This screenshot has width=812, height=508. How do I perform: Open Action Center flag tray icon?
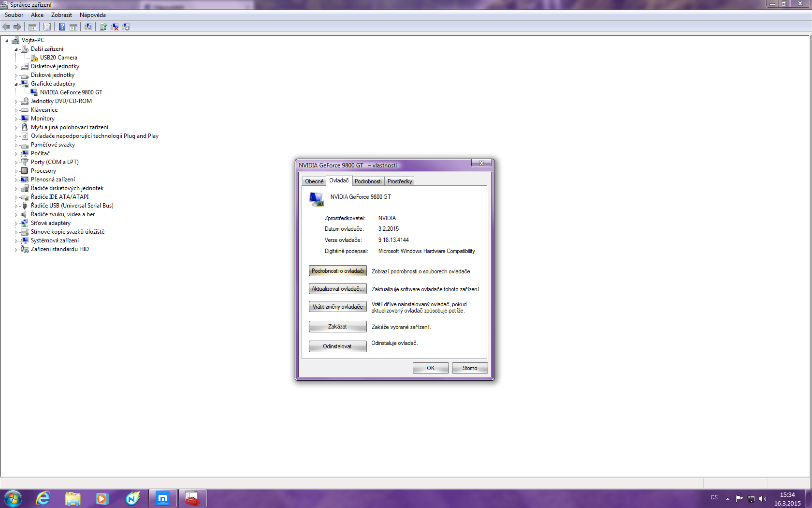coord(739,498)
